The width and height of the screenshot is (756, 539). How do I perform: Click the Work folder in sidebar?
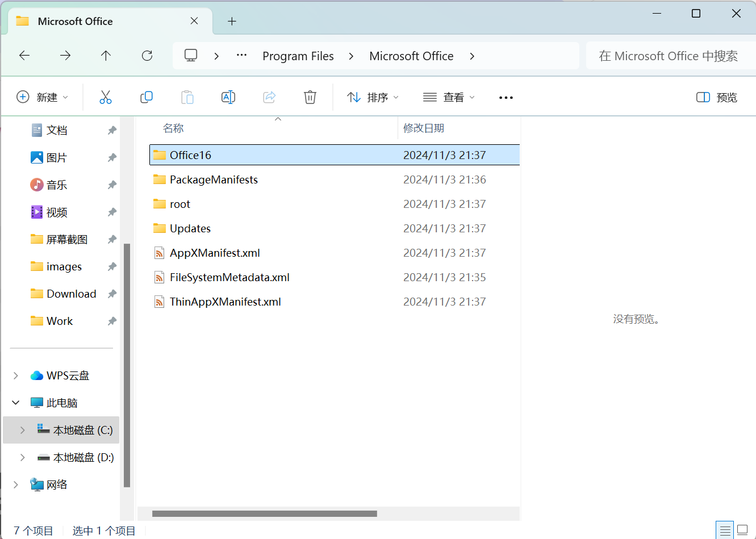tap(60, 321)
